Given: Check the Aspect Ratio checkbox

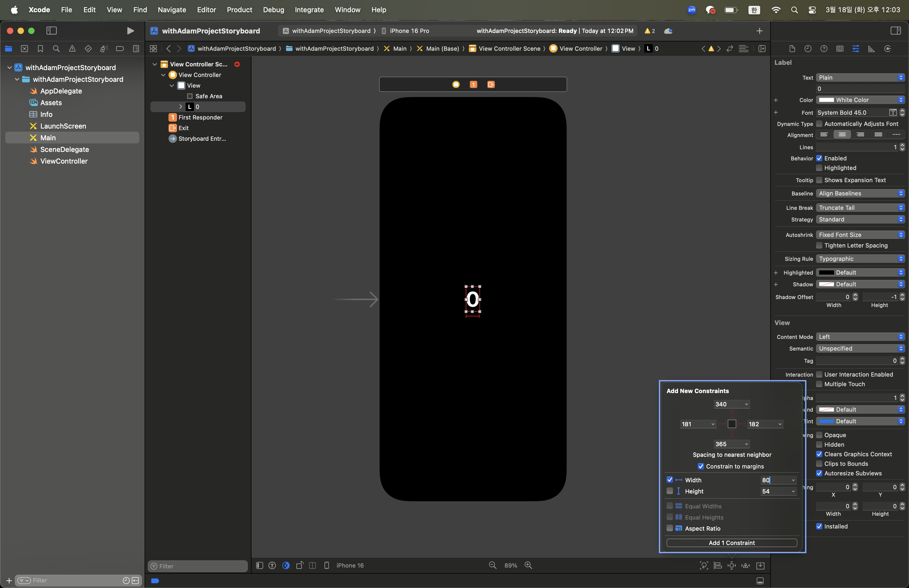Looking at the screenshot, I should coord(670,528).
